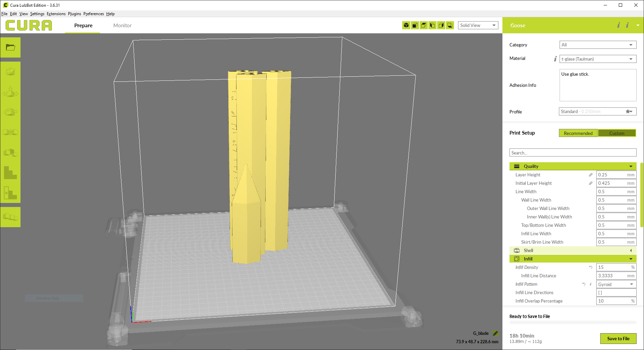This screenshot has width=644, height=350.
Task: Click the Layer Height value field
Action: coord(616,175)
